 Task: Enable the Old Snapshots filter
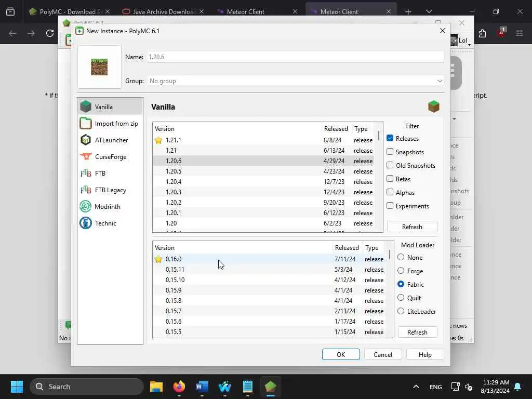coord(390,165)
